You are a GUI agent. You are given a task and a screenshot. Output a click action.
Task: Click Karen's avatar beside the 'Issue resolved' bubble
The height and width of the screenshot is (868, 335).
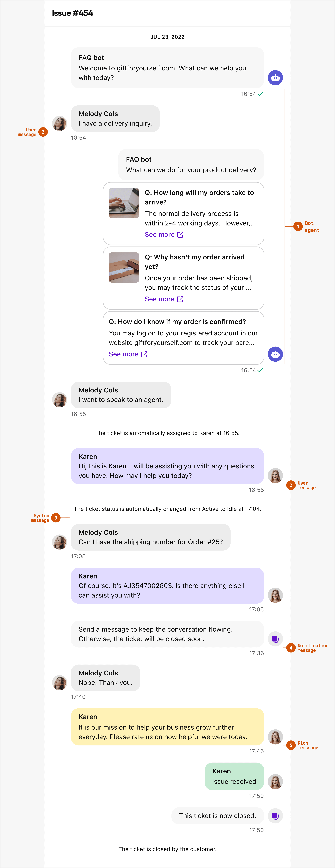coord(275,781)
